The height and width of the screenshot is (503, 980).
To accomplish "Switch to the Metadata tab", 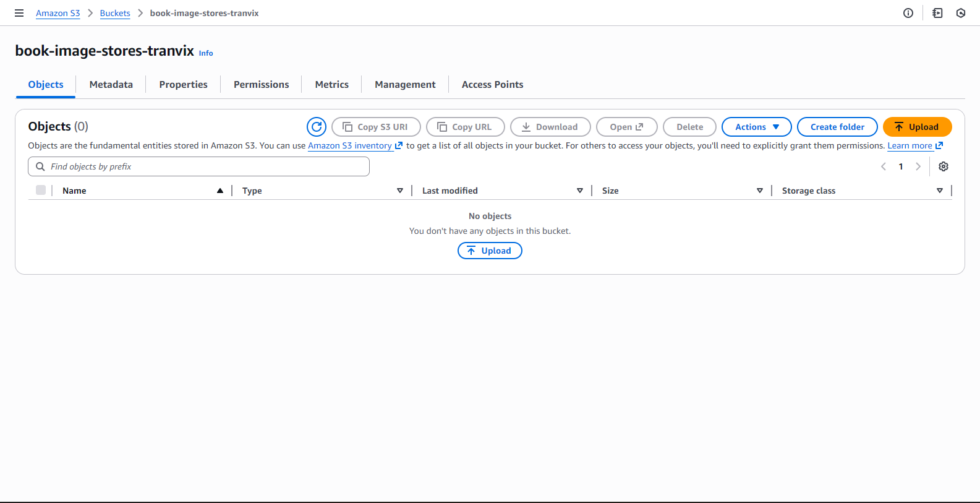I will [111, 85].
